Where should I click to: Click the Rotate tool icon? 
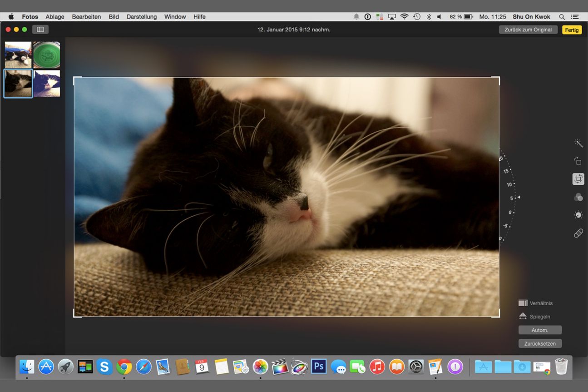[578, 161]
